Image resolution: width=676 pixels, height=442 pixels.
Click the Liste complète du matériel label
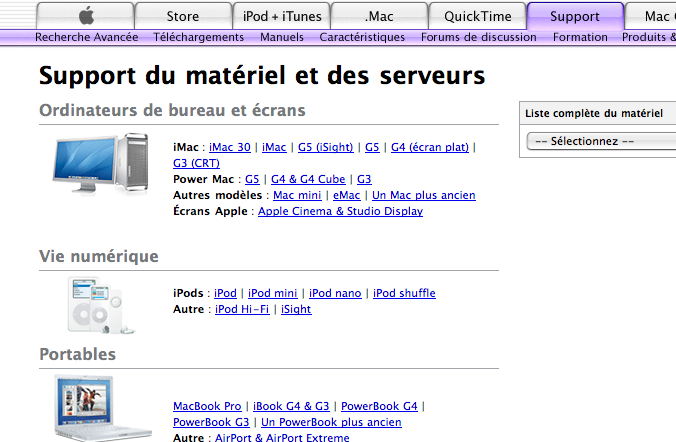tap(594, 113)
